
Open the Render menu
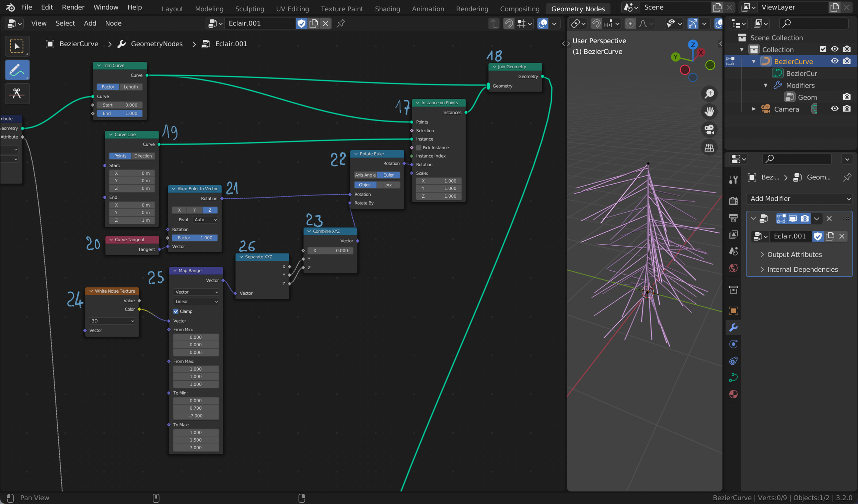[73, 7]
